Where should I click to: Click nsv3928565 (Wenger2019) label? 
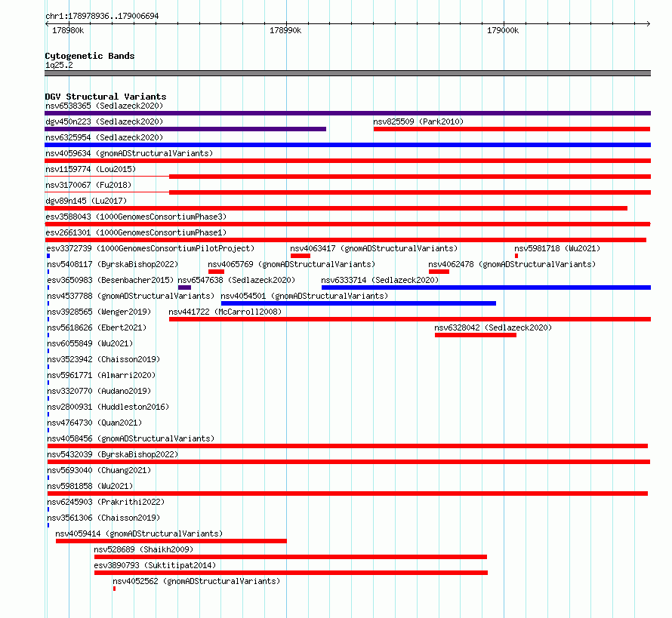(99, 312)
